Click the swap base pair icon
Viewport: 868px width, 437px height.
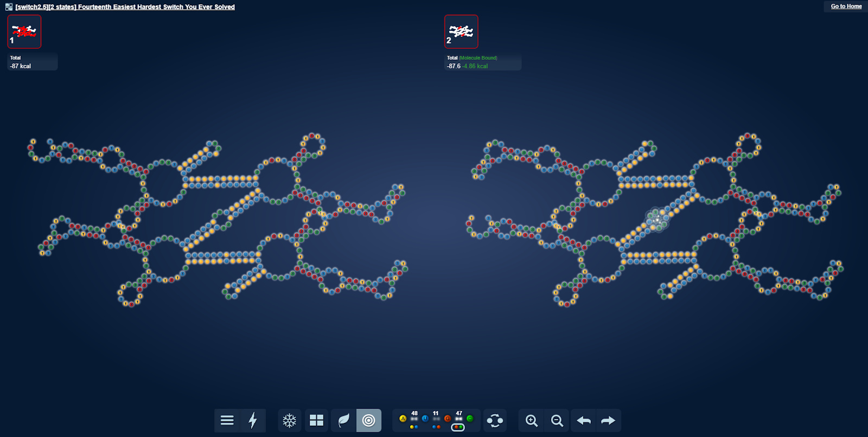pos(495,420)
